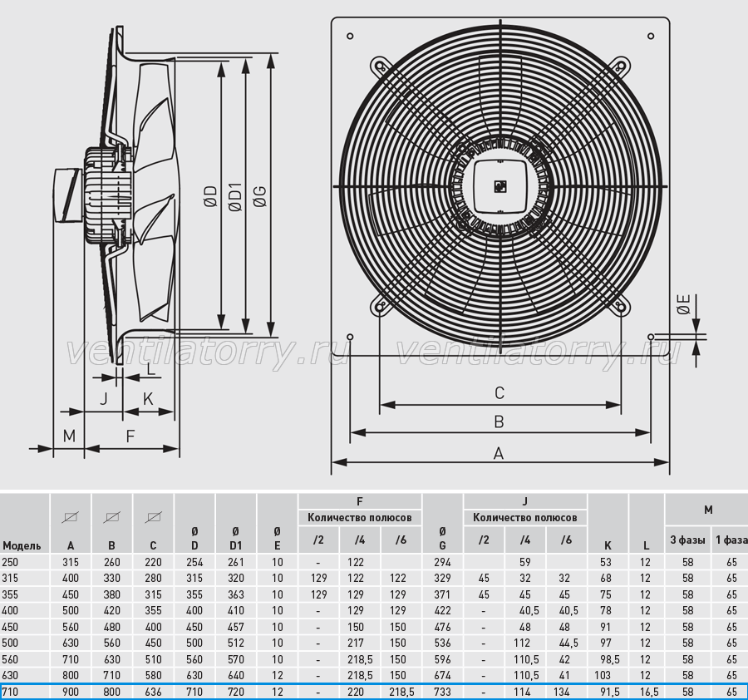Click value 44,5 in the 500 row
This screenshot has width=748, height=700.
point(568,643)
